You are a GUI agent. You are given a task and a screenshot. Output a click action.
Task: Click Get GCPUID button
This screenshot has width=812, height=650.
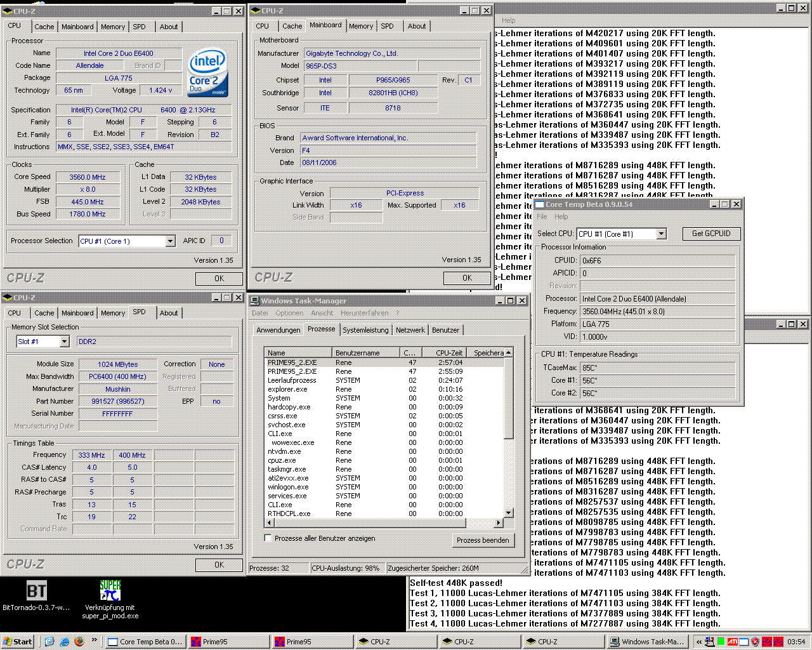point(711,234)
